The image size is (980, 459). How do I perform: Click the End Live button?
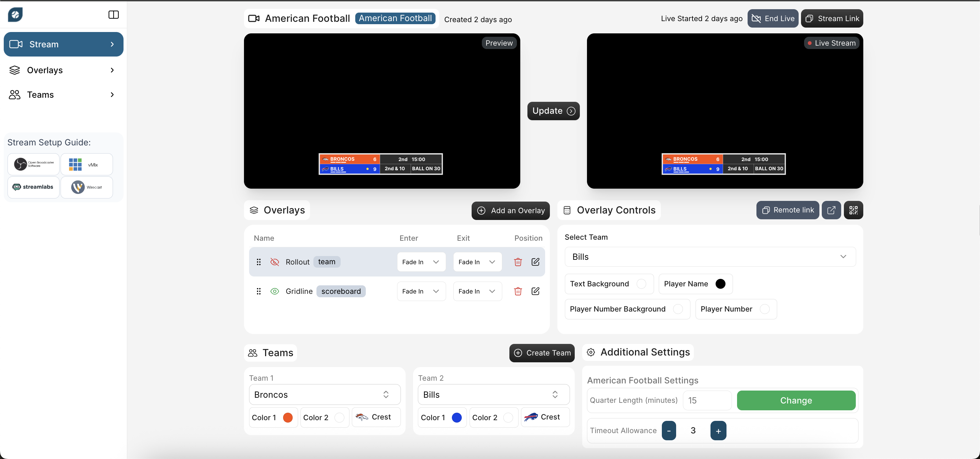tap(772, 18)
